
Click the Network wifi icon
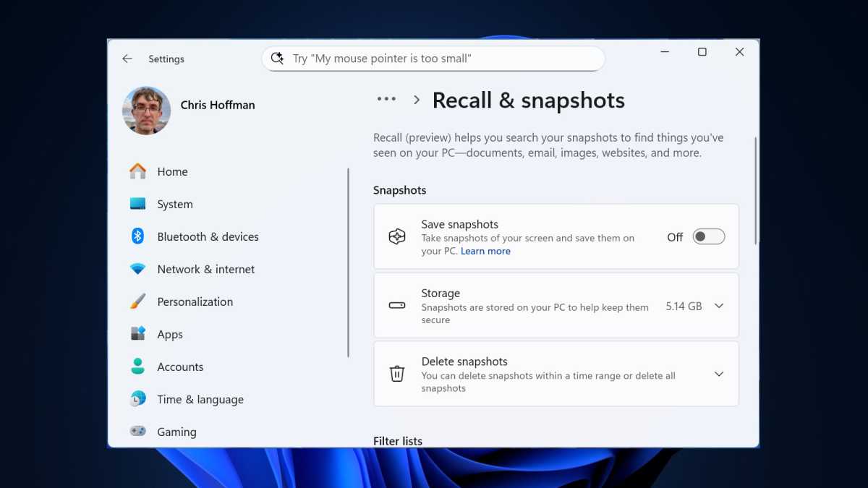tap(137, 269)
